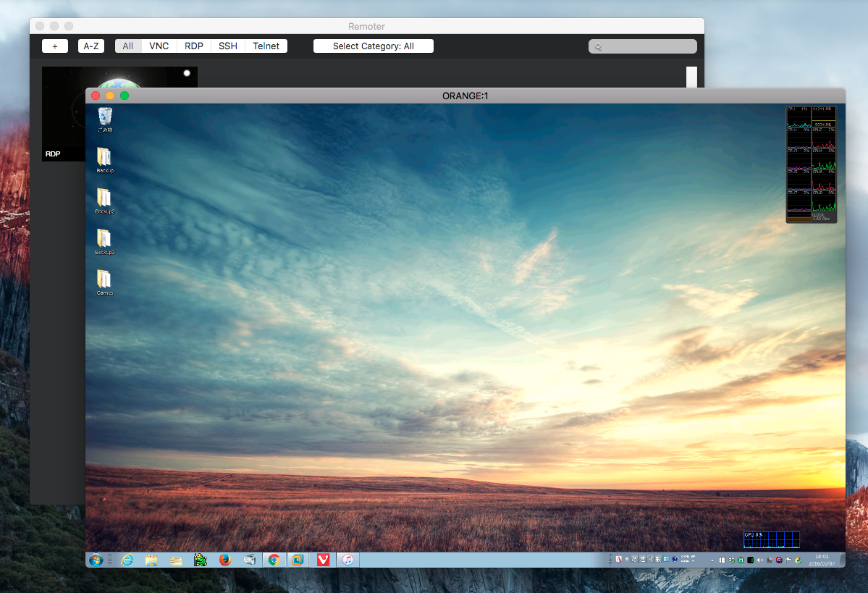The height and width of the screenshot is (593, 868).
Task: Sort connections with the A-Z button
Action: tap(91, 46)
